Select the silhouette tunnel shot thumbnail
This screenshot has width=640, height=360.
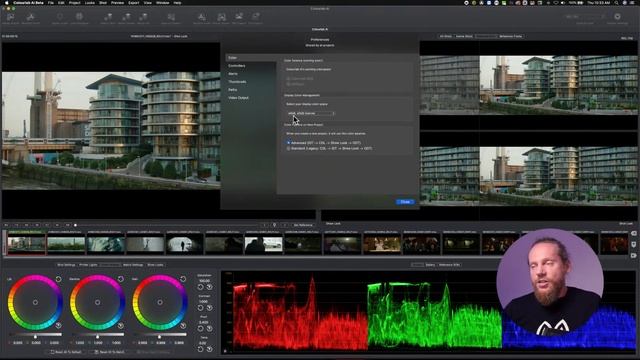coord(184,243)
